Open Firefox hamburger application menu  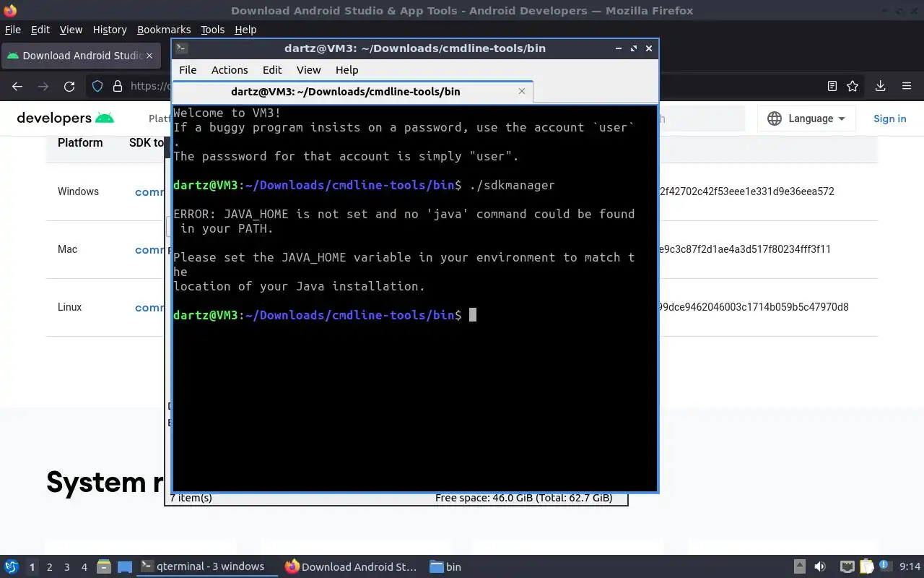tap(907, 86)
